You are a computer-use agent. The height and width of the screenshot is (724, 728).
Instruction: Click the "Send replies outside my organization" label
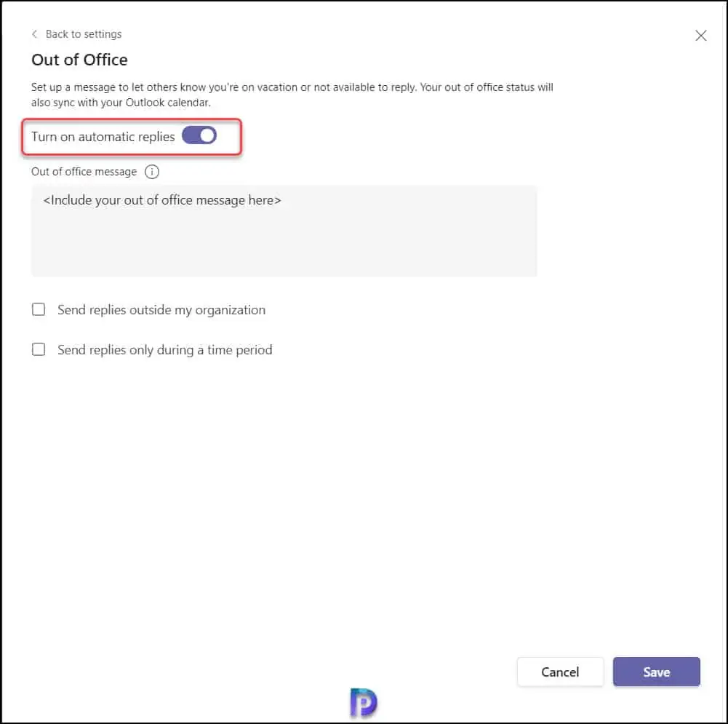click(x=161, y=310)
